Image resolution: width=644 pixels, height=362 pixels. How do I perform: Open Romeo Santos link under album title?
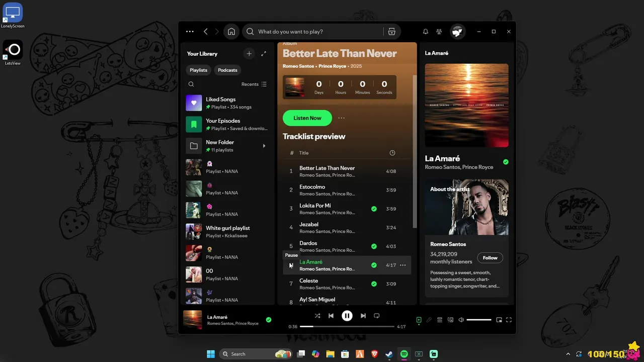pyautogui.click(x=298, y=66)
